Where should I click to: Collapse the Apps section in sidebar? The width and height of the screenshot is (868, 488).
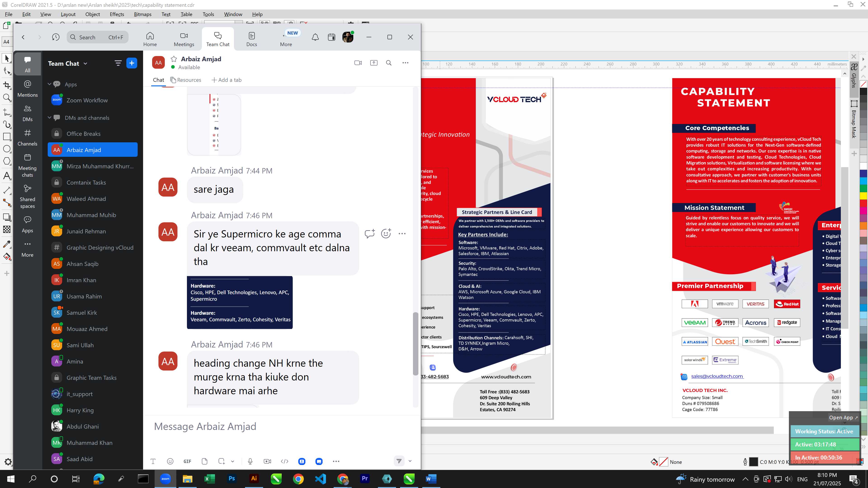pos(50,84)
